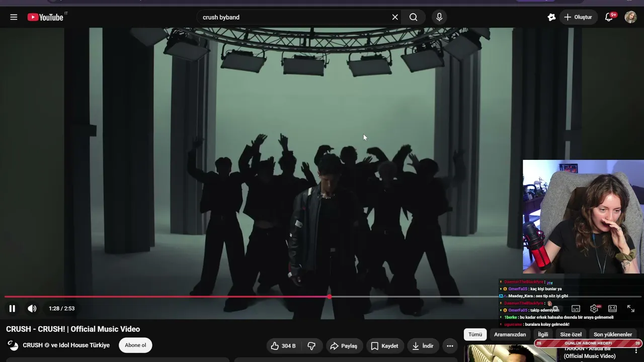Click the video title CRUSH - CRUSH!
This screenshot has height=362, width=644.
tap(73, 329)
